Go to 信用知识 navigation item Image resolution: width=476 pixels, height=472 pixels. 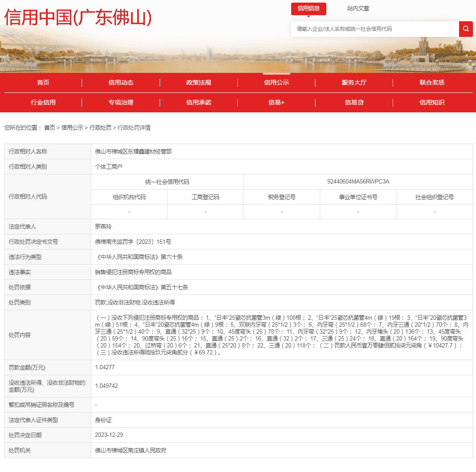click(432, 102)
